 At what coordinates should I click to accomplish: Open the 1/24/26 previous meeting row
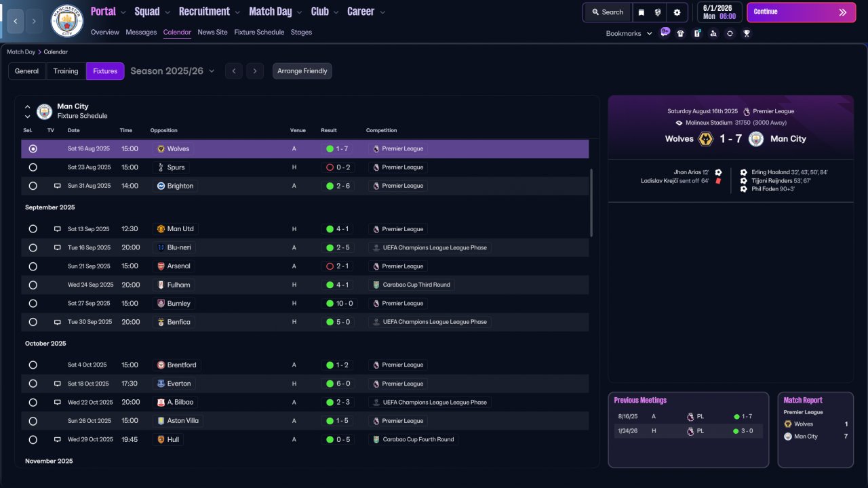688,431
